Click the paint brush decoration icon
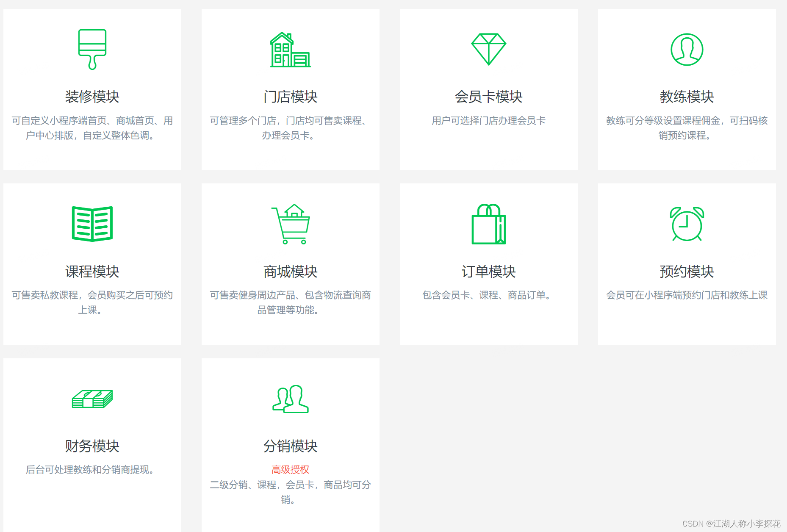Screen dimensions: 787x532 tap(92, 50)
